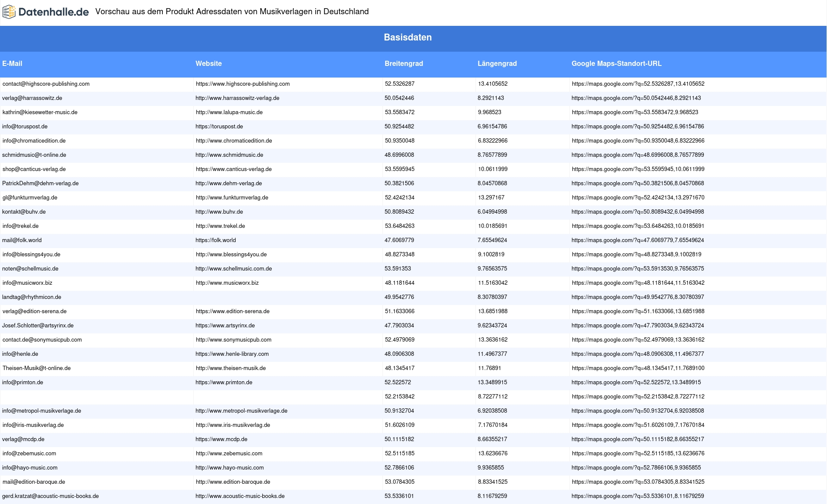This screenshot has height=504, width=827.
Task: Open https://toruspost.de link
Action: click(219, 127)
